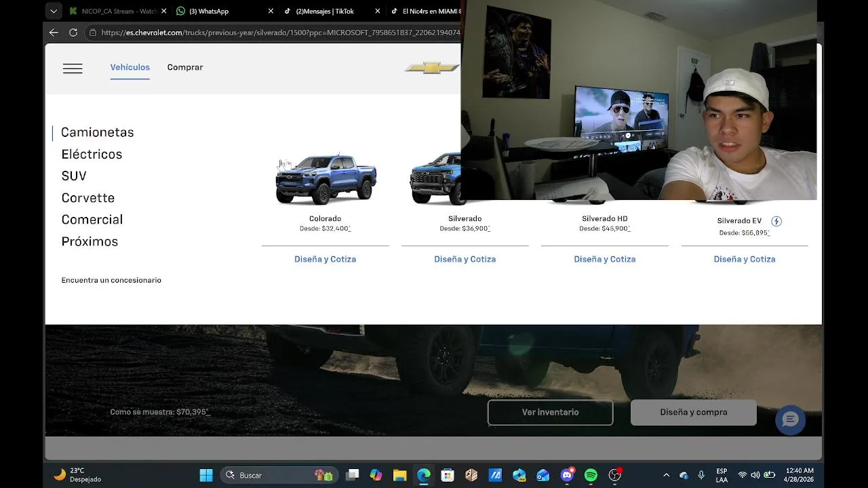Open Wi-Fi network tray icon
Viewport: 868px width, 488px height.
pyautogui.click(x=742, y=475)
